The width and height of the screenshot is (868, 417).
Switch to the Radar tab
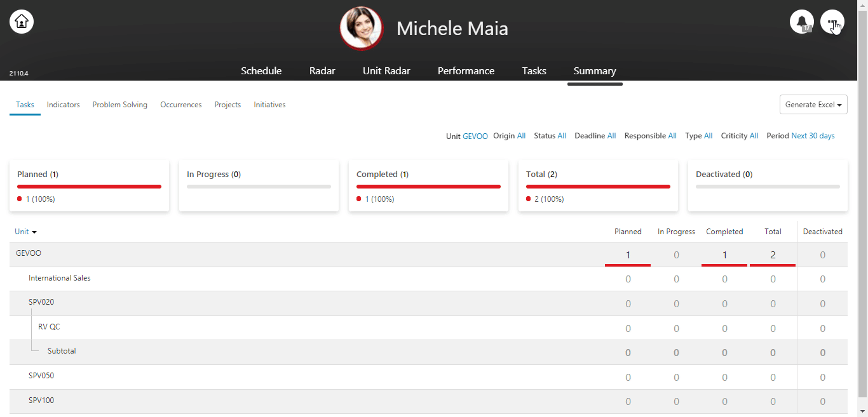click(x=322, y=71)
